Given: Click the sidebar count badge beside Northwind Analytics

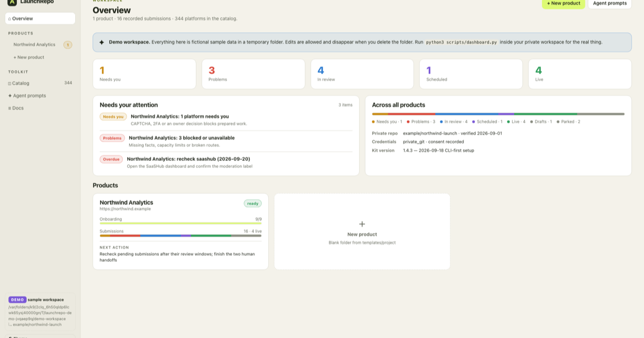Looking at the screenshot, I should [x=68, y=45].
